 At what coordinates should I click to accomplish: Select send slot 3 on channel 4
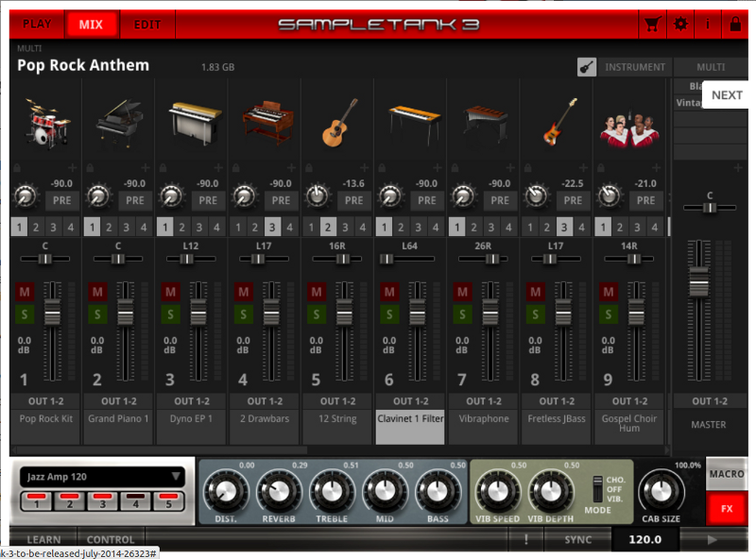(272, 227)
